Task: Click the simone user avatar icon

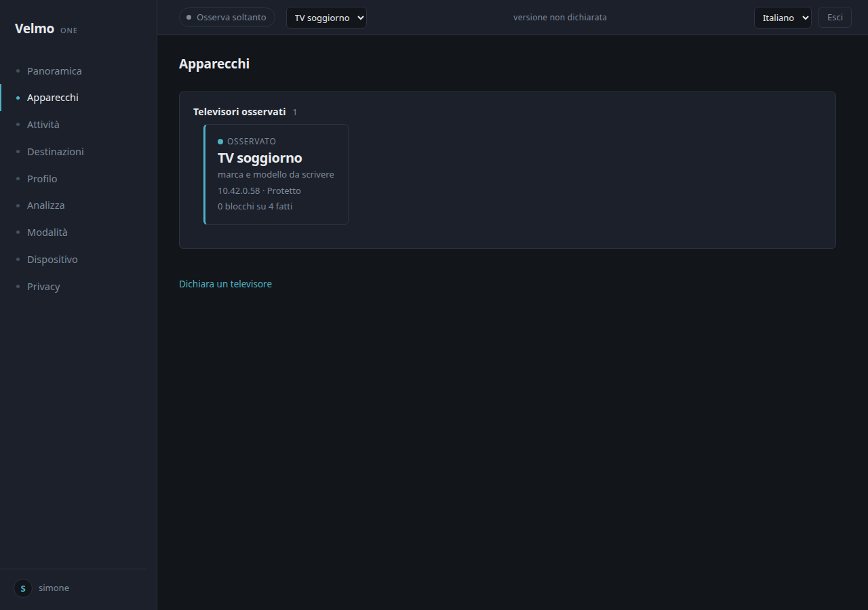Action: coord(23,588)
